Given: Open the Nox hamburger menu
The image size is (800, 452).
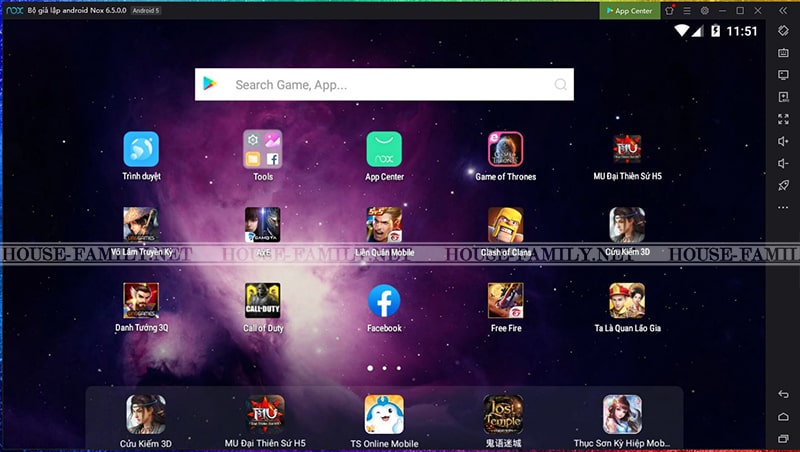Looking at the screenshot, I should 687,11.
